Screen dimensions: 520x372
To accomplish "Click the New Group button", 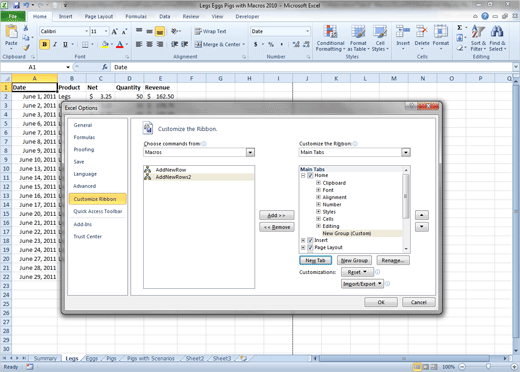I will click(x=354, y=260).
